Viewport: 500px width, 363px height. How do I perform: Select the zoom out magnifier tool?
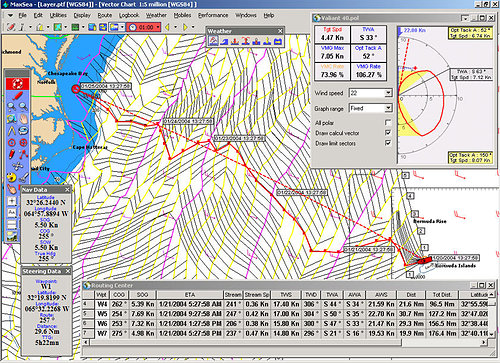pos(23,107)
